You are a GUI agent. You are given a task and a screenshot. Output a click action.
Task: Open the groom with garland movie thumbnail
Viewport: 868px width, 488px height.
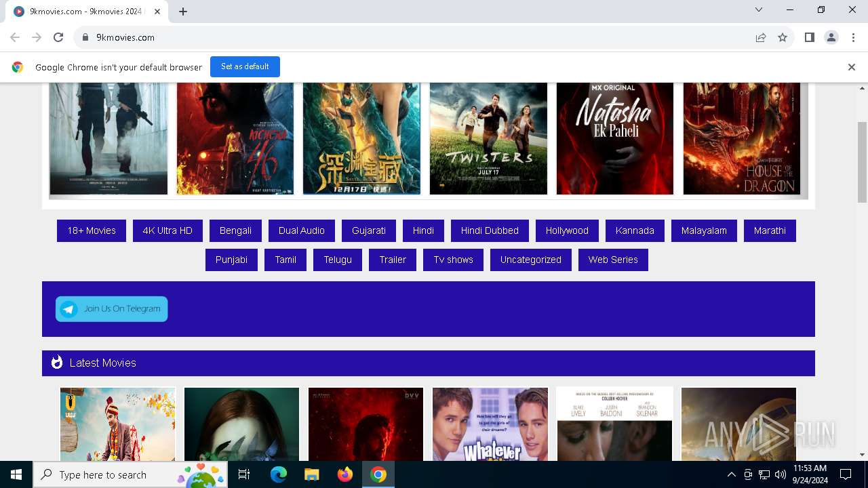118,424
